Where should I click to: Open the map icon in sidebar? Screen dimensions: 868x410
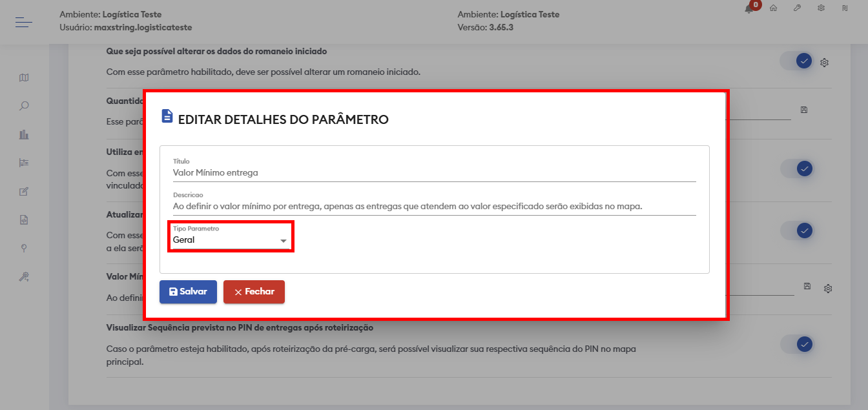tap(24, 77)
